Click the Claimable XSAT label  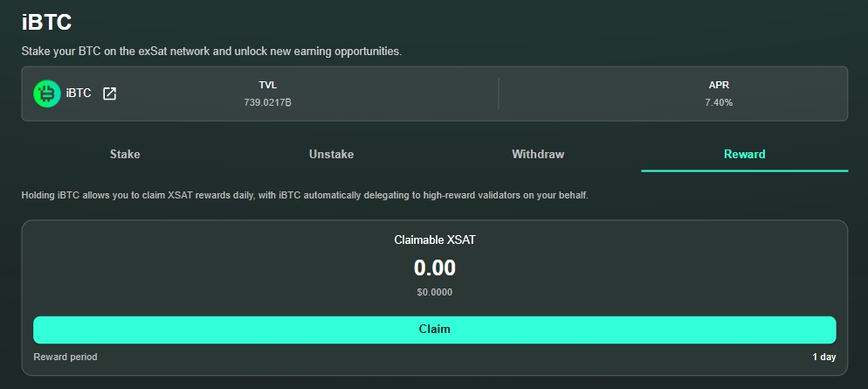tap(434, 240)
